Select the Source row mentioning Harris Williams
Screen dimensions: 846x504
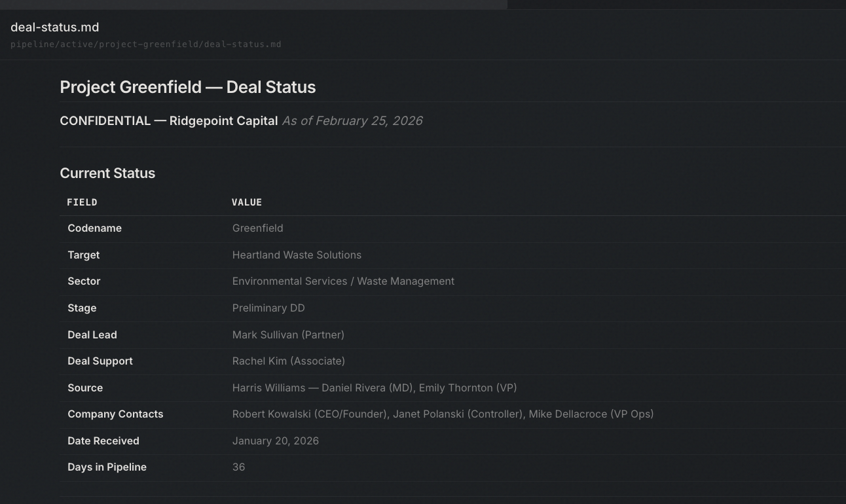[375, 387]
